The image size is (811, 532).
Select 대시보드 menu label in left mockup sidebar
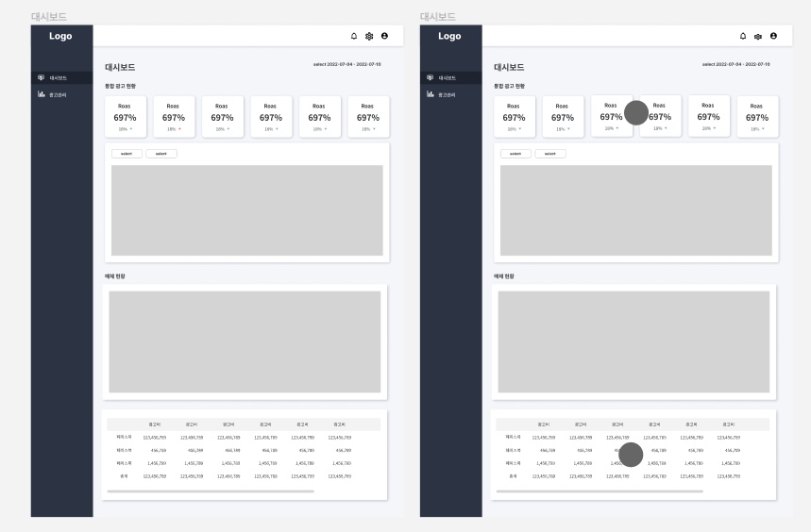58,78
